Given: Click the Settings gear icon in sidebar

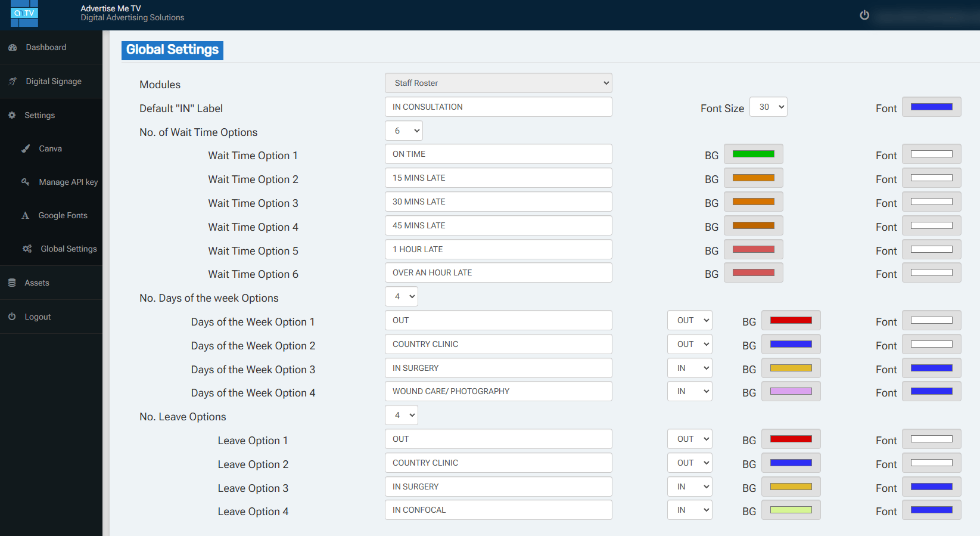Looking at the screenshot, I should pyautogui.click(x=12, y=115).
